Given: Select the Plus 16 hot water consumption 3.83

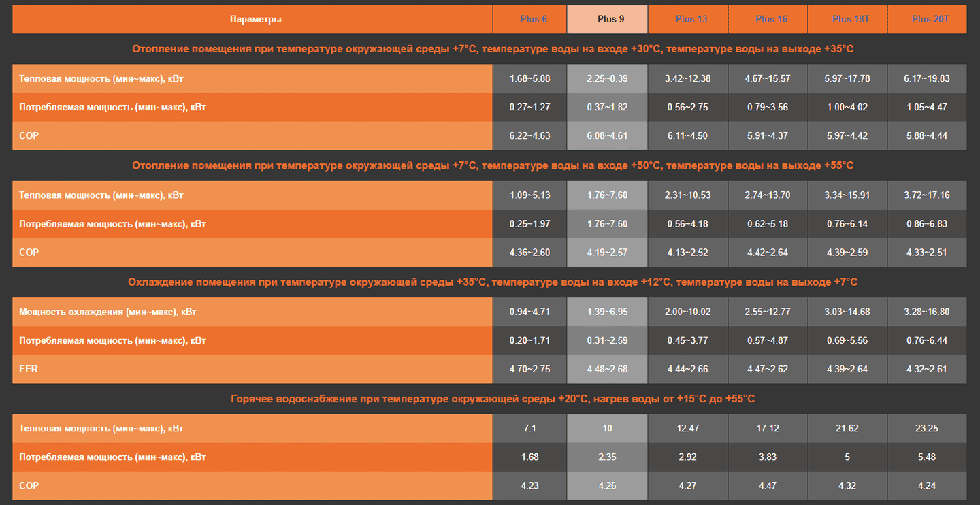Looking at the screenshot, I should [767, 457].
